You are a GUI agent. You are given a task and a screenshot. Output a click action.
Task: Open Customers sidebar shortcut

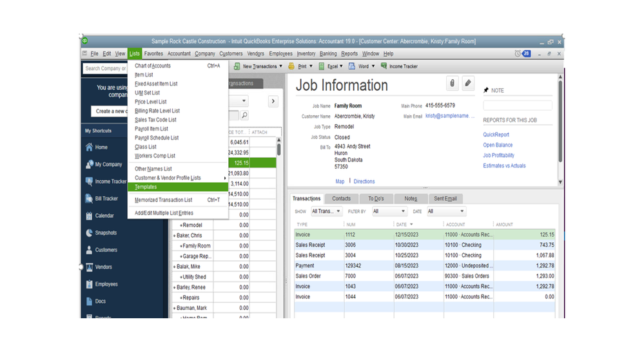click(101, 250)
